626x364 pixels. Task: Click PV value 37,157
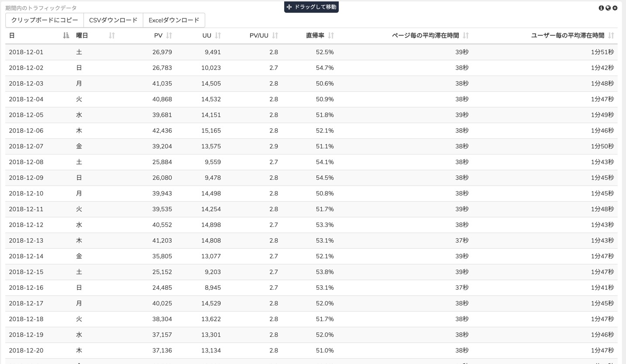click(162, 335)
